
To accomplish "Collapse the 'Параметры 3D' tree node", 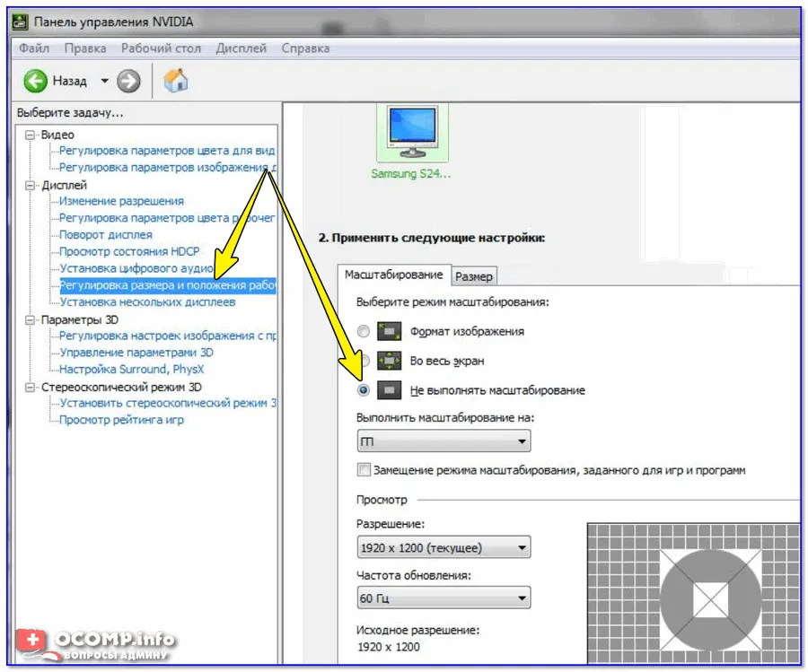I will click(31, 319).
